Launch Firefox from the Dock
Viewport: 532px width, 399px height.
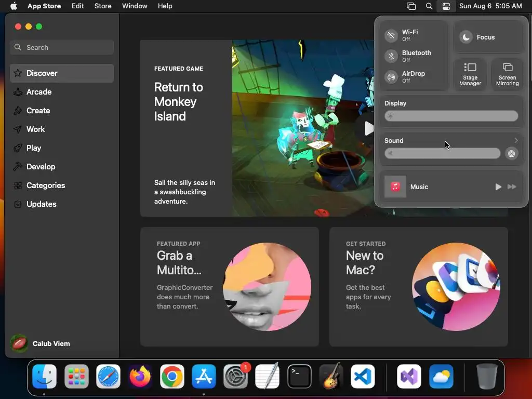(140, 376)
